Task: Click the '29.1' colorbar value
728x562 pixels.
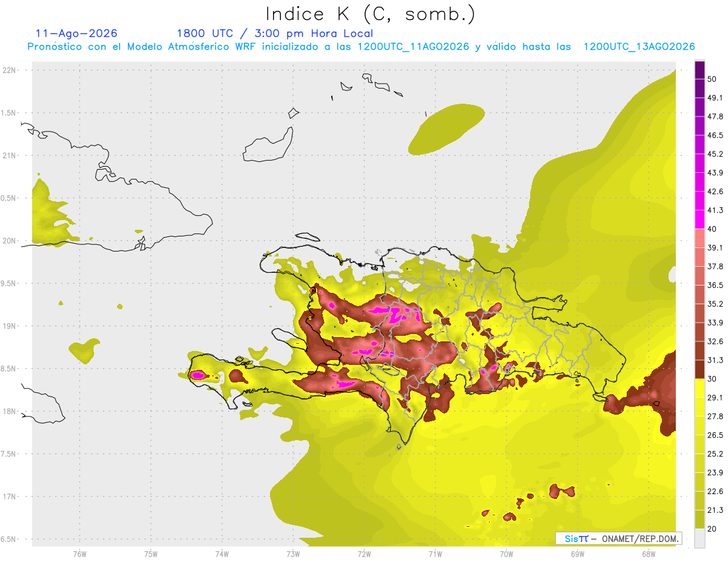Action: 715,398
